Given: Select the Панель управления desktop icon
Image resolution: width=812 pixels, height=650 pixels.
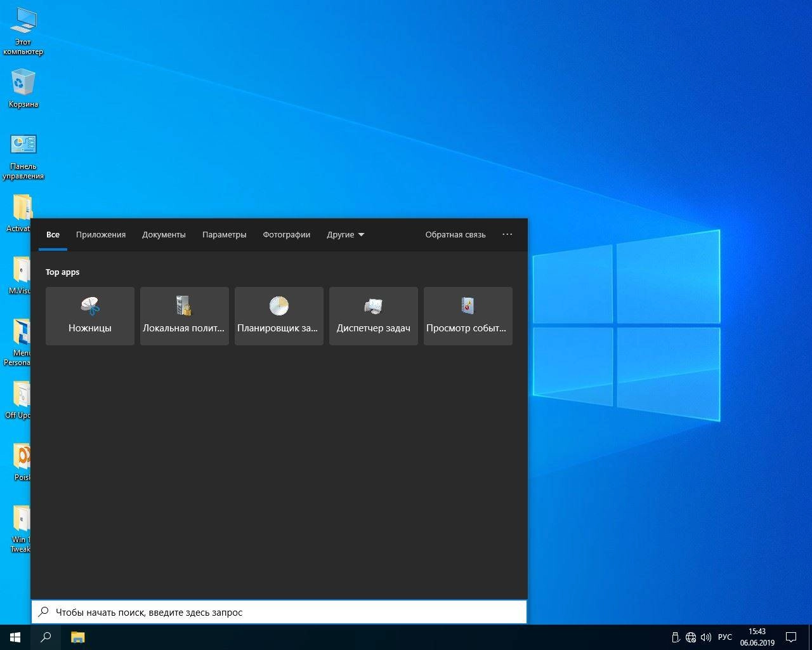Looking at the screenshot, I should point(23,156).
